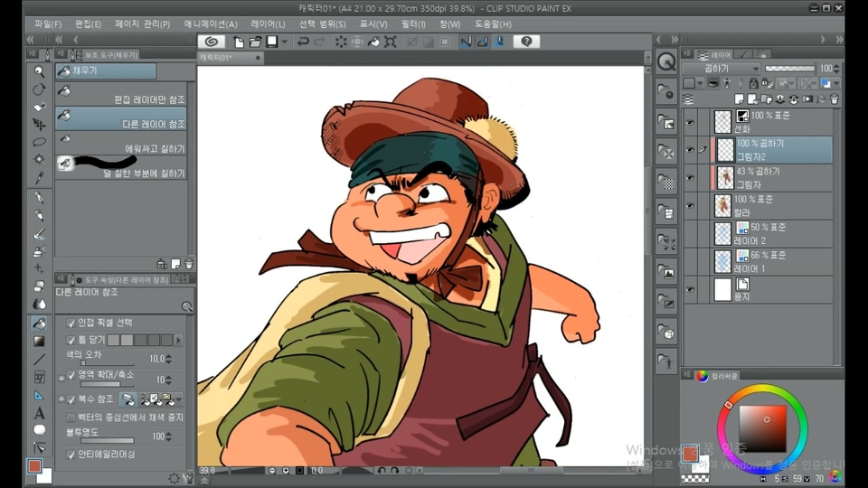868x488 pixels.
Task: Open the help question mark icon
Action: click(526, 42)
